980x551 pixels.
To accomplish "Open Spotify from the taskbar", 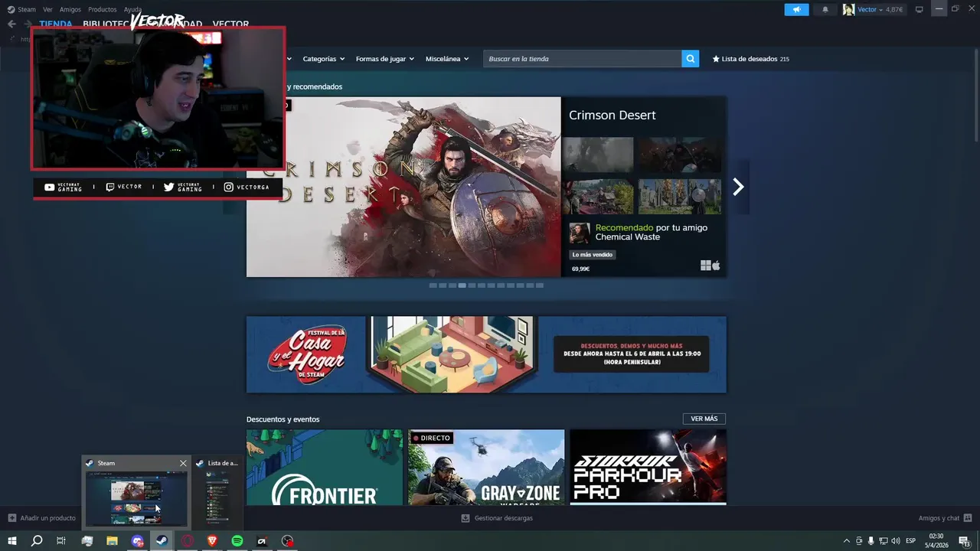I will pos(237,541).
